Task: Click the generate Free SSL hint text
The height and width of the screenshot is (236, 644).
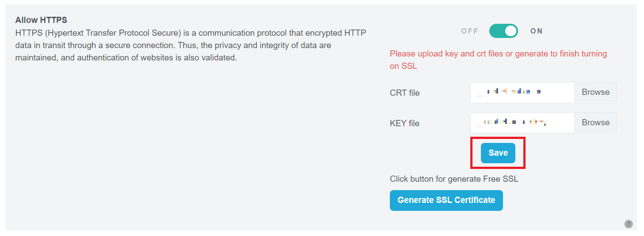Action: tap(454, 179)
